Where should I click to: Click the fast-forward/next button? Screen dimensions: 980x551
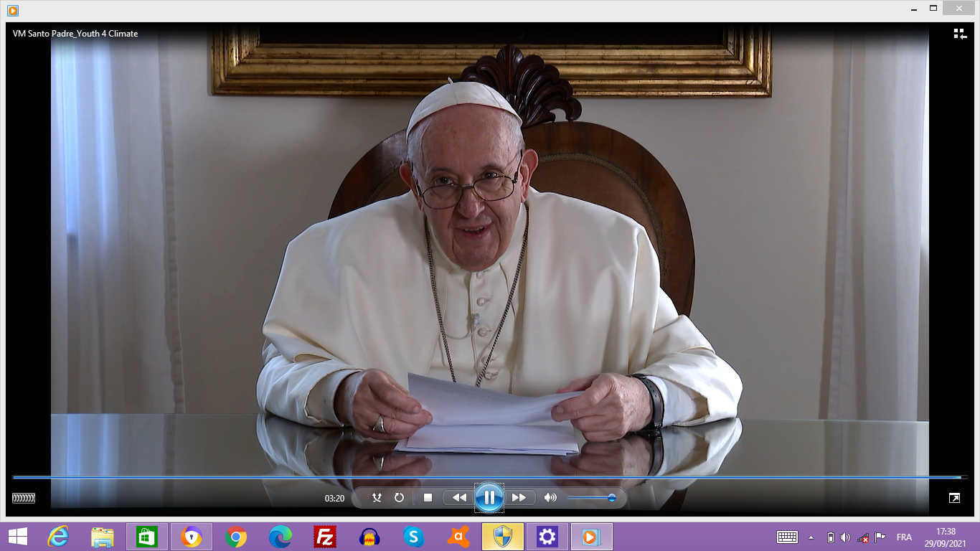click(x=519, y=497)
